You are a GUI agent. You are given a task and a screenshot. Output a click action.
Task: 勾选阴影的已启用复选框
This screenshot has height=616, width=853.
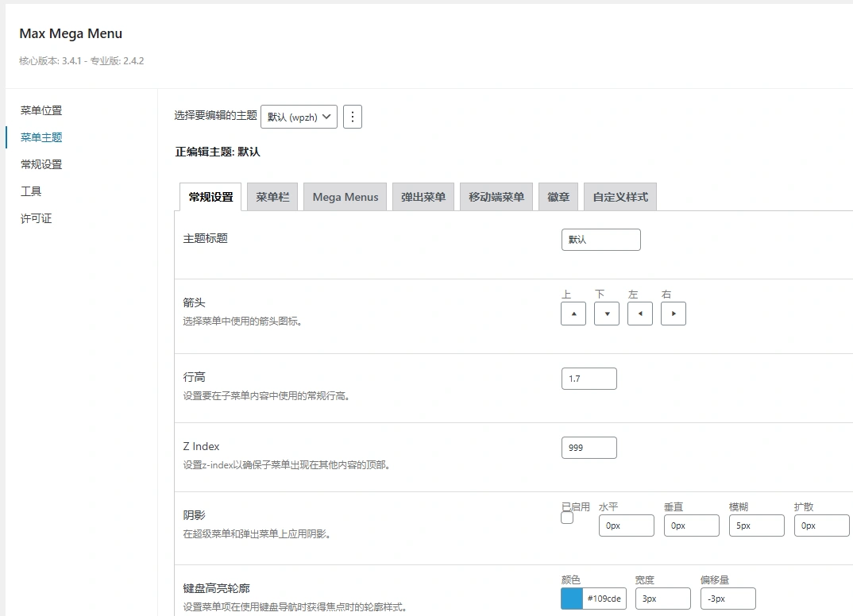pyautogui.click(x=567, y=517)
